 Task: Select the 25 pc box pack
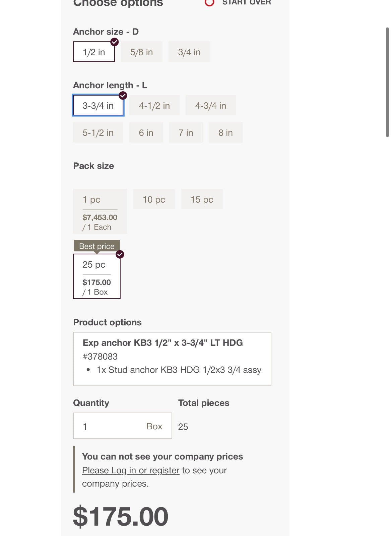click(x=96, y=276)
